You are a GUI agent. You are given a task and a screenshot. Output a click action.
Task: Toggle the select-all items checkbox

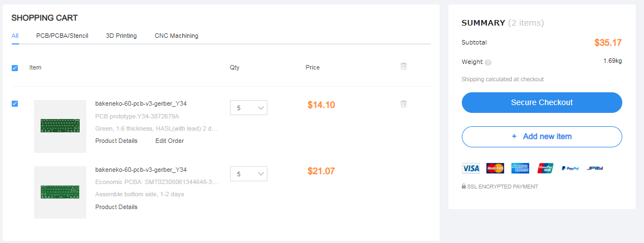pos(15,68)
